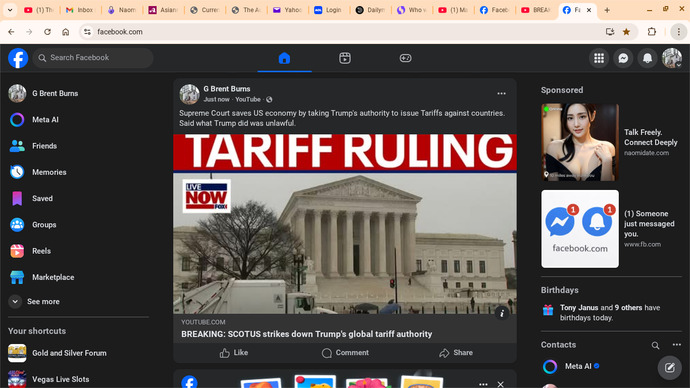Open the Reels video tab
The height and width of the screenshot is (388, 690).
pos(345,58)
